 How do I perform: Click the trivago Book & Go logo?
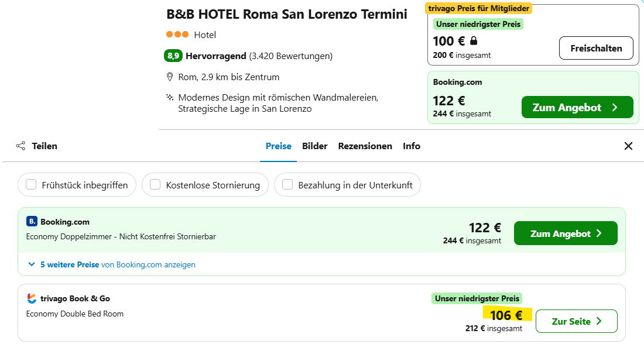(33, 298)
